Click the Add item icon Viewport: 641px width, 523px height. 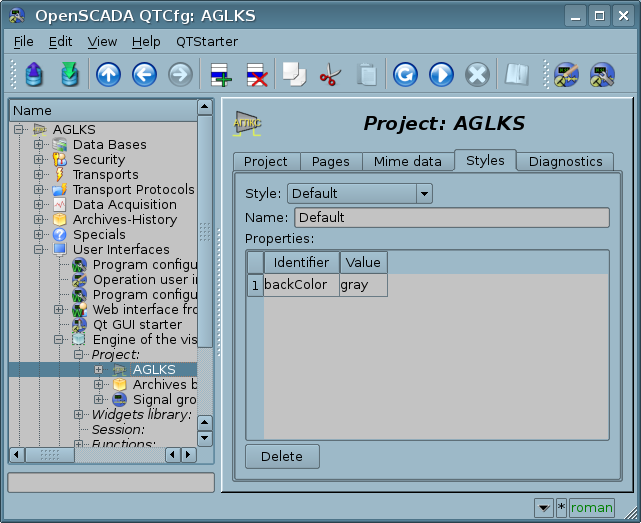221,75
